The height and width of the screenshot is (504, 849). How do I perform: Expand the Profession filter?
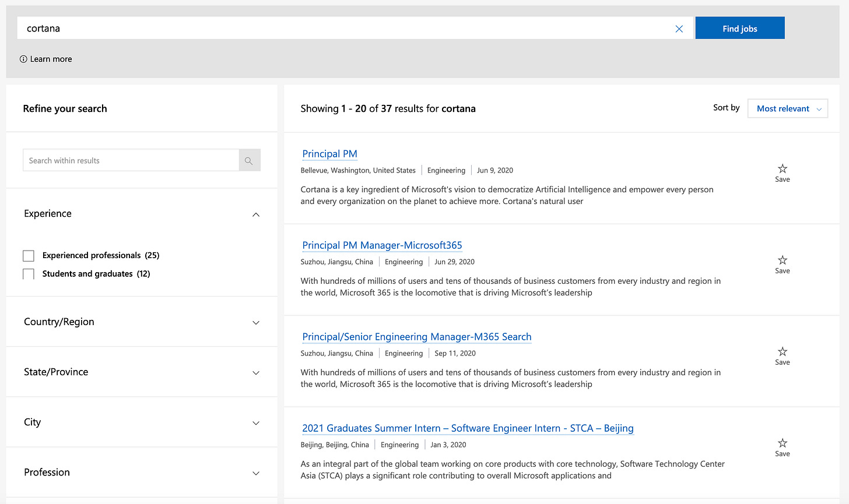click(255, 473)
